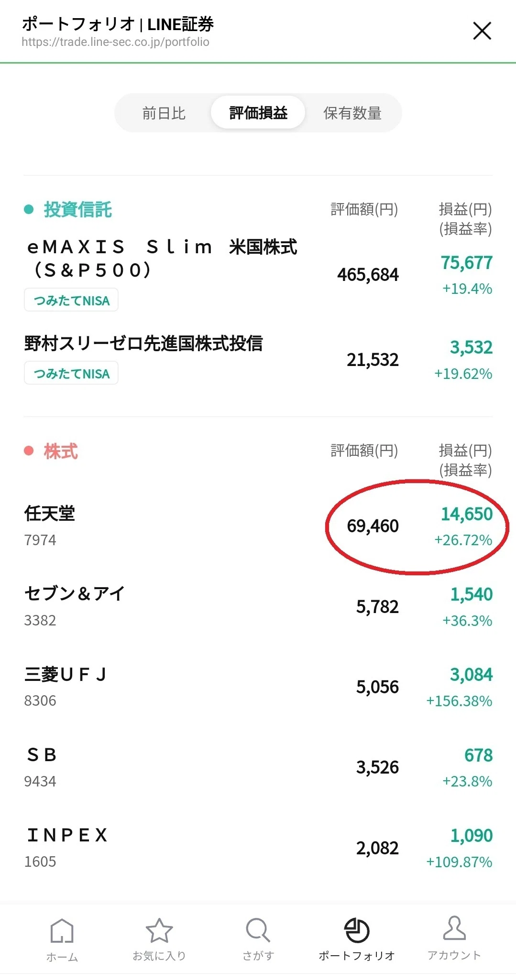Select the 評価損益 segment
Image resolution: width=516 pixels, height=980 pixels.
[x=258, y=113]
